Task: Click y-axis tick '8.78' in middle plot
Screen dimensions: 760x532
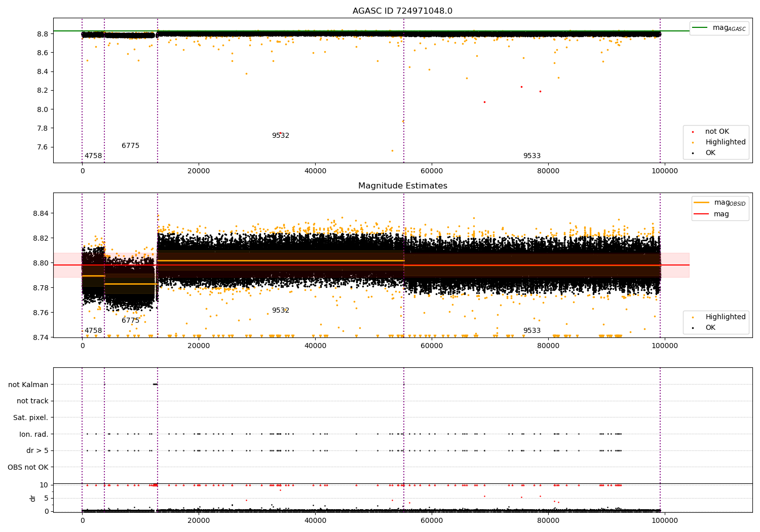Action: point(41,288)
